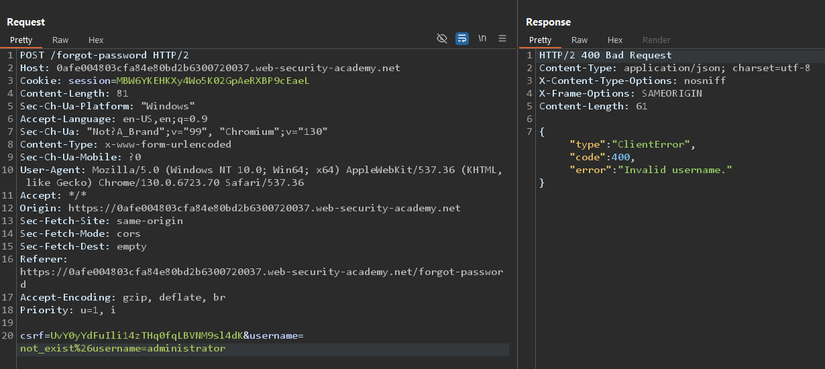The width and height of the screenshot is (825, 369).
Task: Click the csrf token parameter in body
Action: coord(132,335)
